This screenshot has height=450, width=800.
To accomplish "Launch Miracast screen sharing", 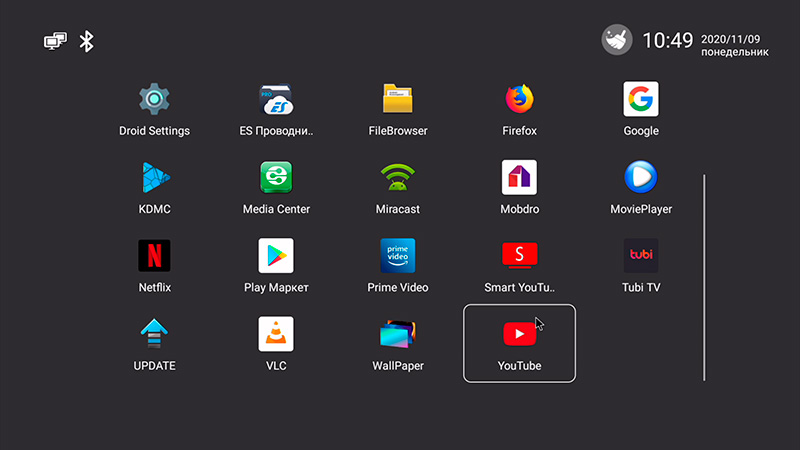I will (x=398, y=178).
